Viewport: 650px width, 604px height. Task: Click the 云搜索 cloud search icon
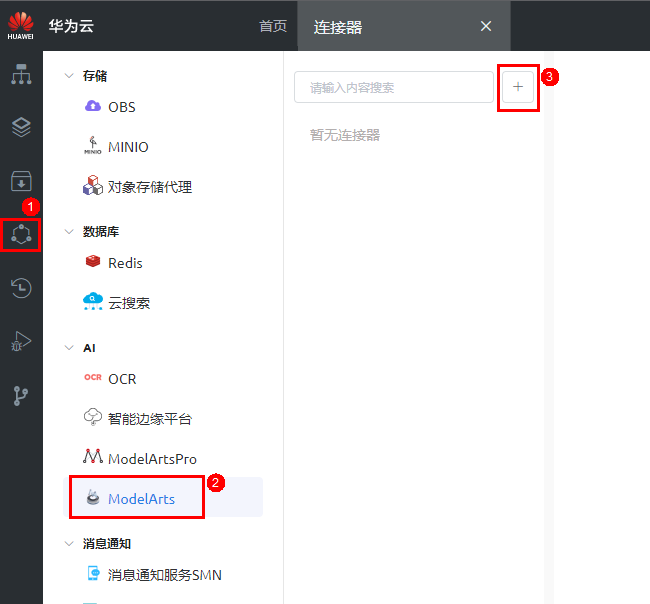pos(93,301)
